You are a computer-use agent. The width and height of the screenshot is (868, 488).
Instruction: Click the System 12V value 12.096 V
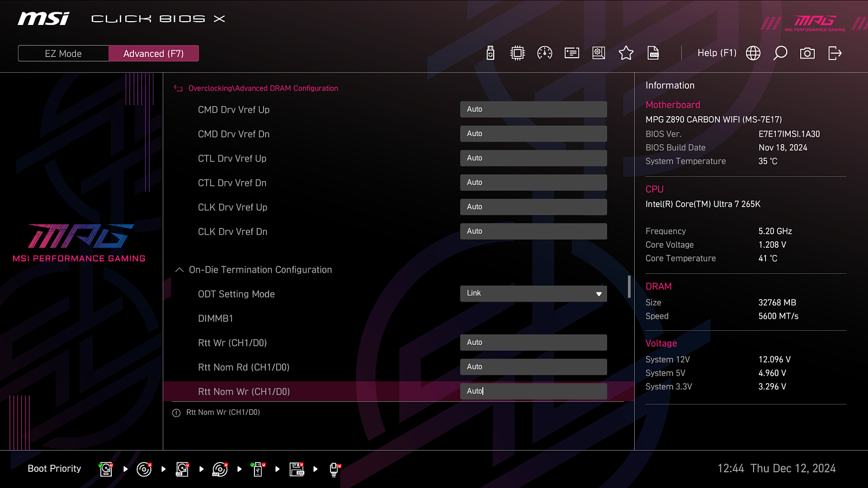pos(775,359)
